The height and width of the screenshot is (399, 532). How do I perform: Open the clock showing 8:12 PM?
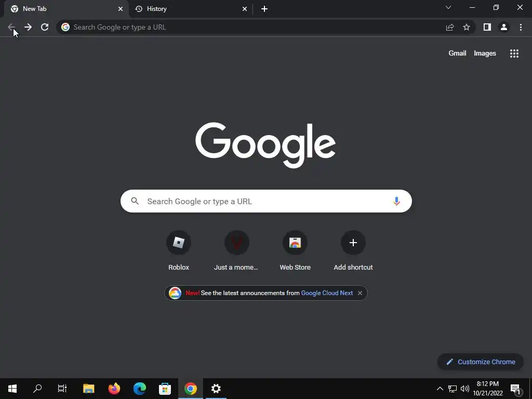click(488, 389)
